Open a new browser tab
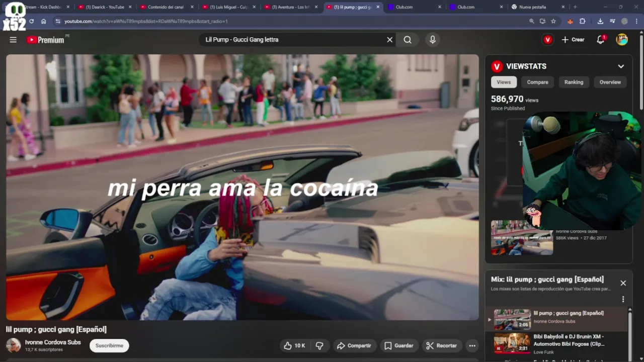 pos(575,7)
